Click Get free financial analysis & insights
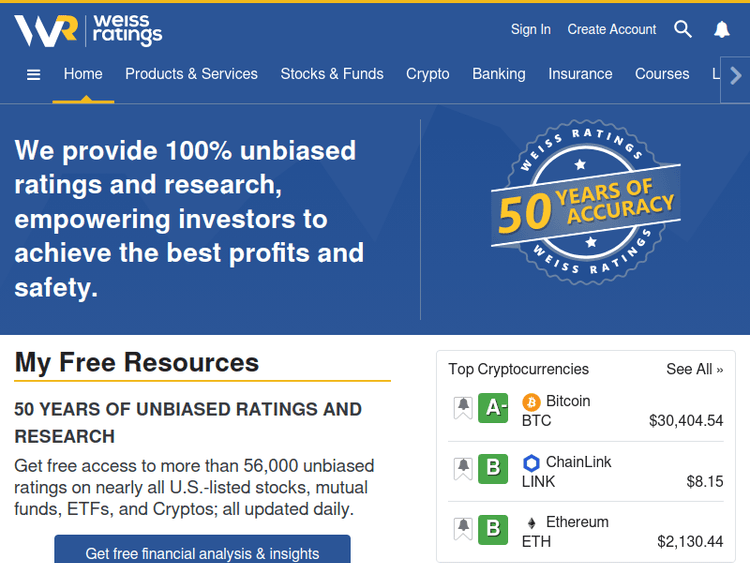The height and width of the screenshot is (563, 750). point(202,552)
